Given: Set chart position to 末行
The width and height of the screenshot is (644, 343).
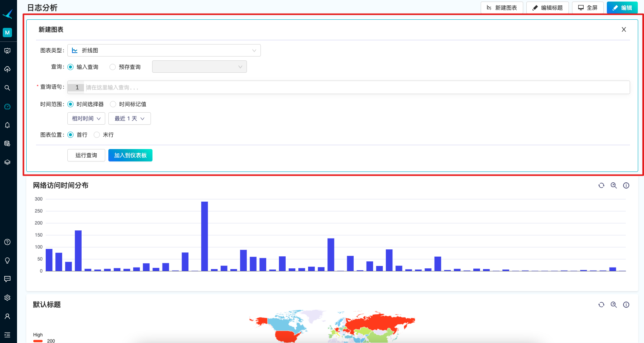Looking at the screenshot, I should [97, 135].
